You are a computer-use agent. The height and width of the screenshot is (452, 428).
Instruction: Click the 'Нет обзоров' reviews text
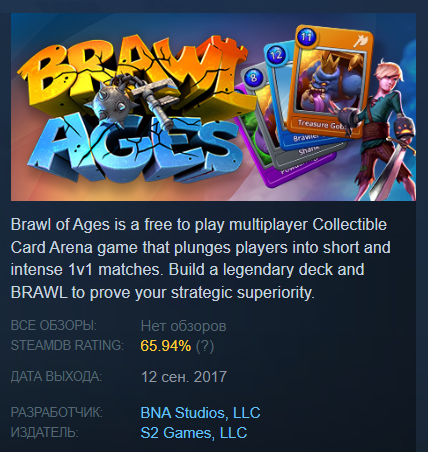click(x=183, y=326)
